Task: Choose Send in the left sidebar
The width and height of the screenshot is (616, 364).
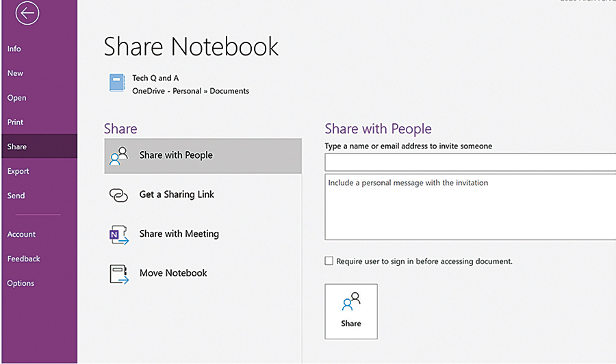Action: (16, 196)
